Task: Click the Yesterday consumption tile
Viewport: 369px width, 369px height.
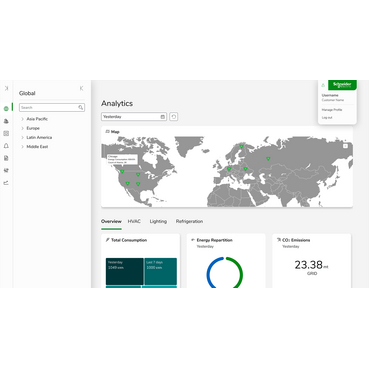Action: (x=125, y=271)
